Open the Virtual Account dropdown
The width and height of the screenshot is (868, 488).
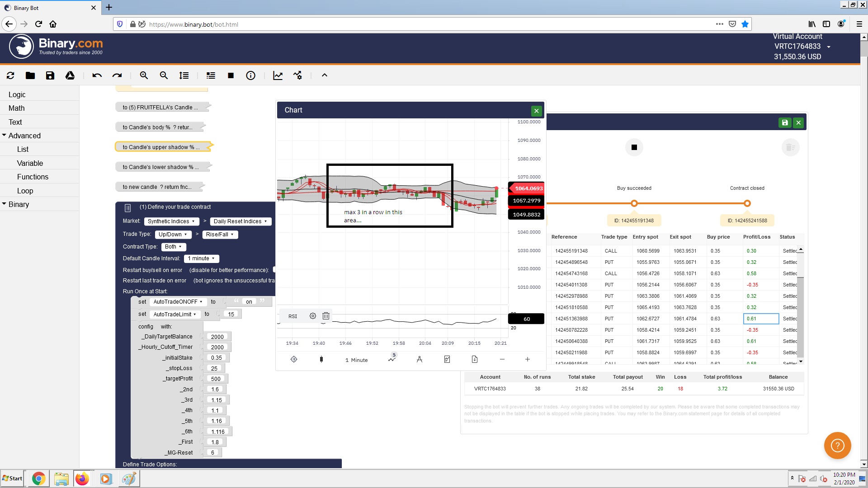click(829, 47)
